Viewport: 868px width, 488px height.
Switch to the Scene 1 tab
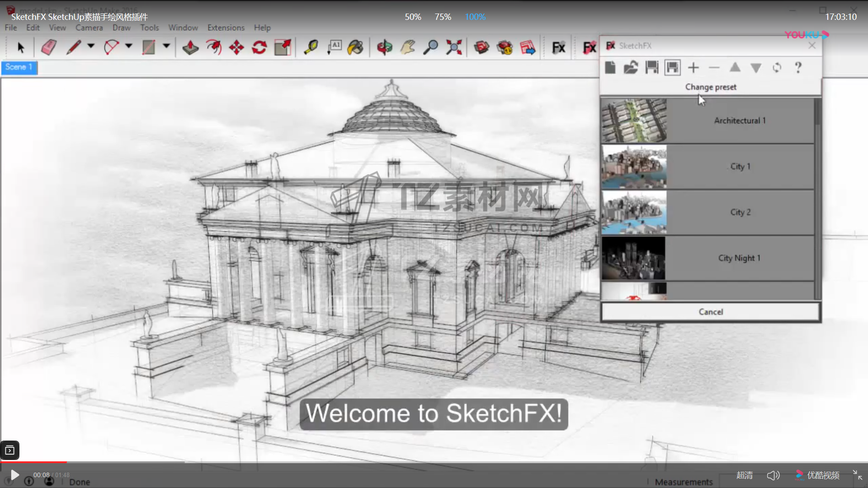19,67
